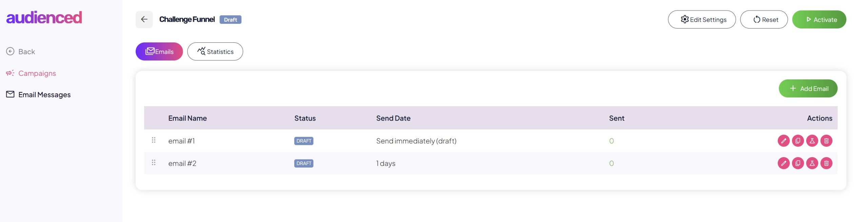
Task: Reset the campaign with Reset button
Action: [764, 20]
